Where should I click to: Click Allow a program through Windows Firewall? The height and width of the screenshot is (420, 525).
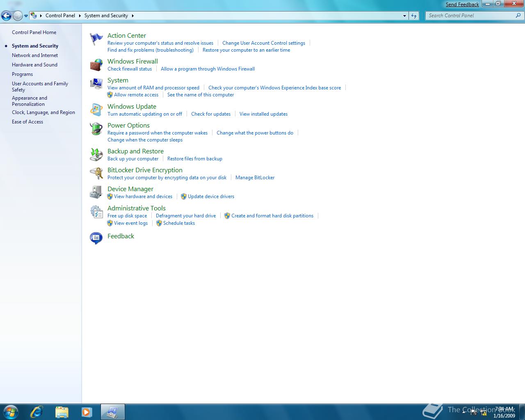(x=208, y=69)
